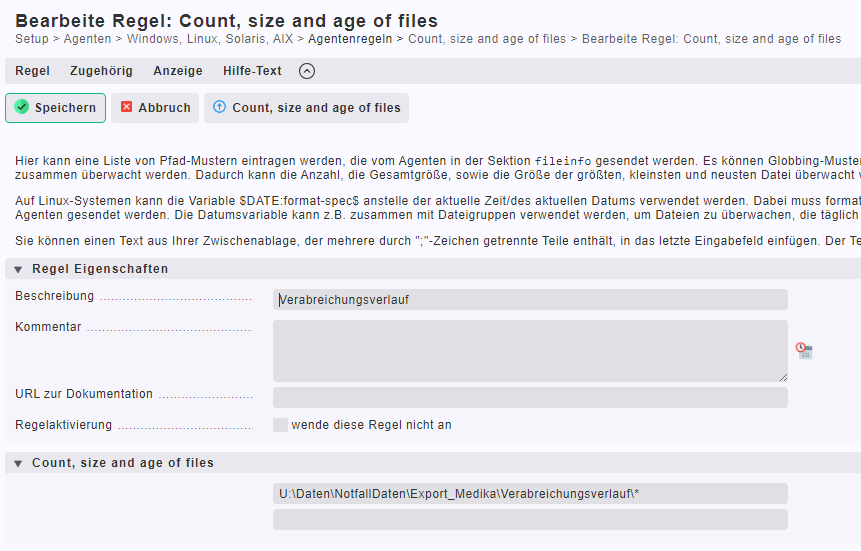Collapse the menu bar with circled chevron
The width and height of the screenshot is (861, 551).
307,71
